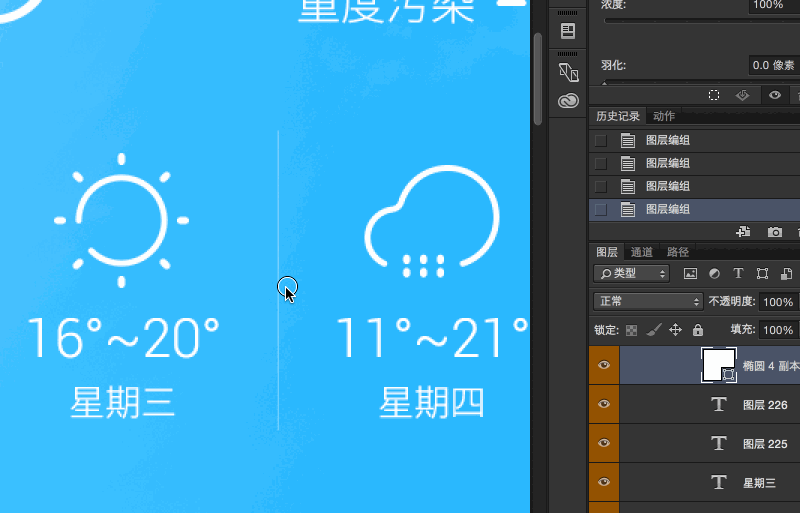Set history brush source for second 图层编组 state
The height and width of the screenshot is (513, 800).
click(x=601, y=163)
